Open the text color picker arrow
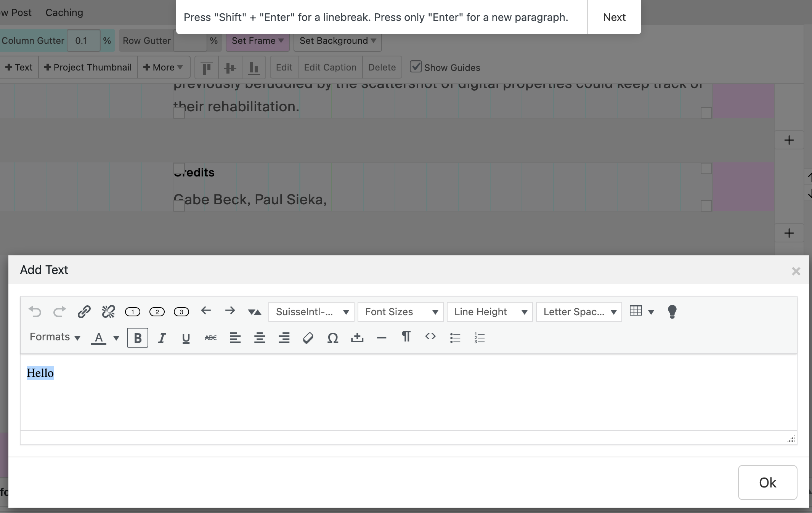812x513 pixels. (x=116, y=338)
